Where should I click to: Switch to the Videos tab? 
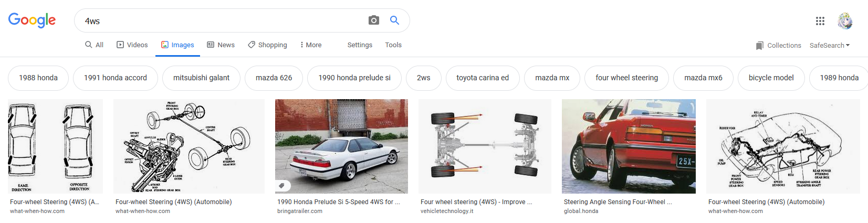click(x=132, y=45)
